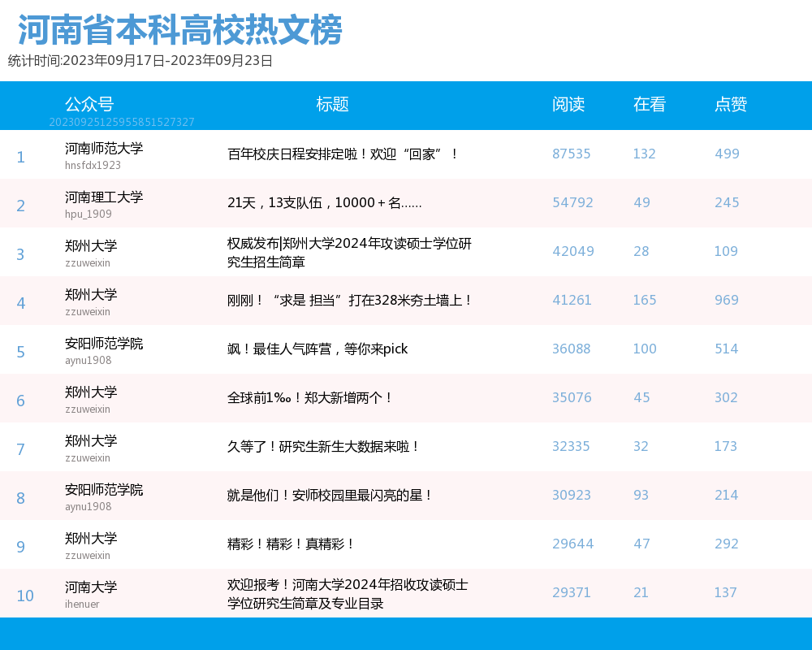Click the 标题 column header
812x650 pixels.
[x=332, y=104]
